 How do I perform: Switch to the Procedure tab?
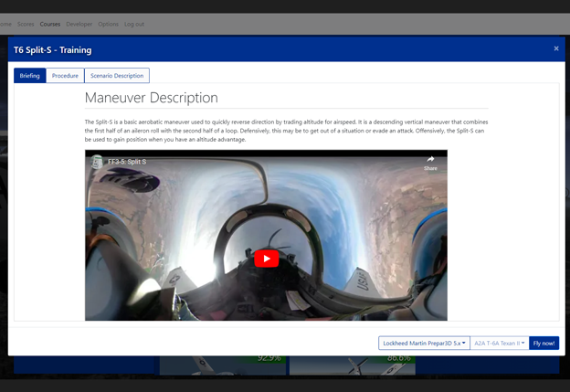point(65,76)
